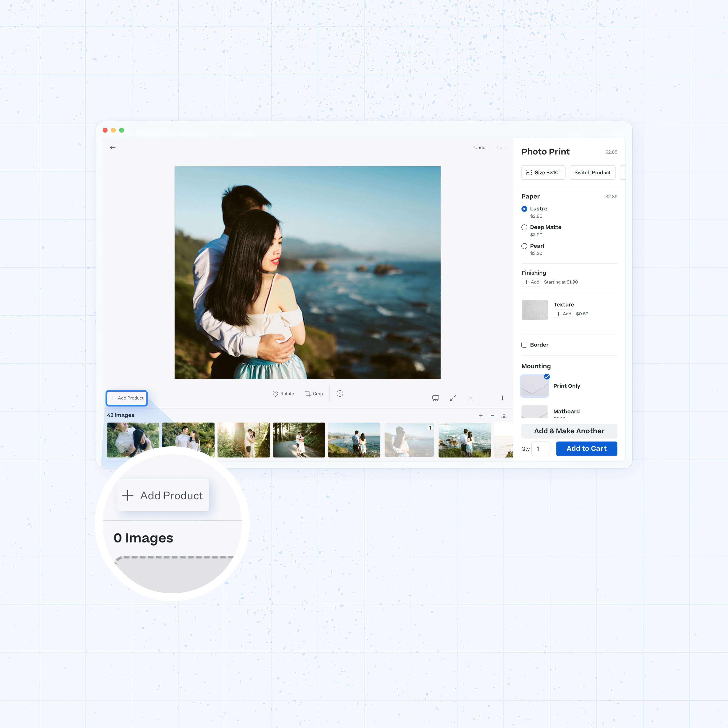Click Add & Make Another button
The image size is (728, 728).
[x=569, y=431]
